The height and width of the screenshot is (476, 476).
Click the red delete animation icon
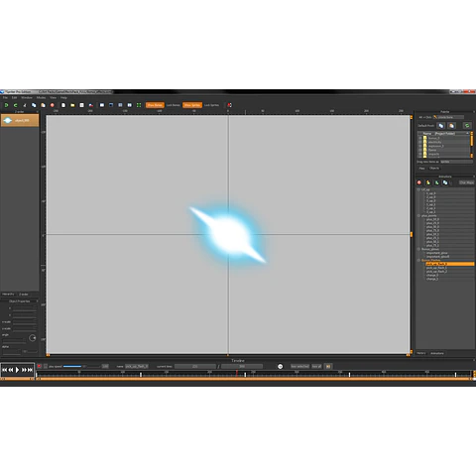coord(419,182)
